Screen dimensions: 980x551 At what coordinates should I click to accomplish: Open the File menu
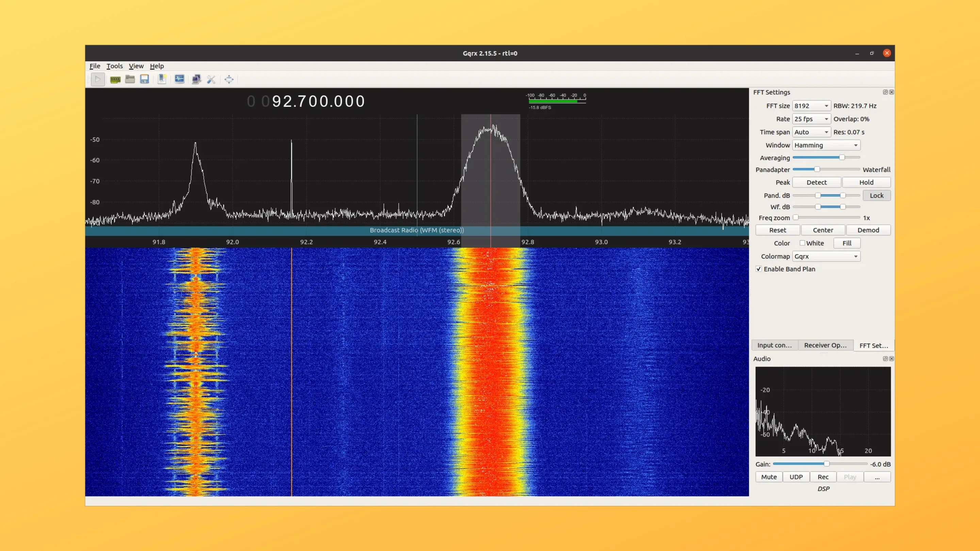point(95,66)
